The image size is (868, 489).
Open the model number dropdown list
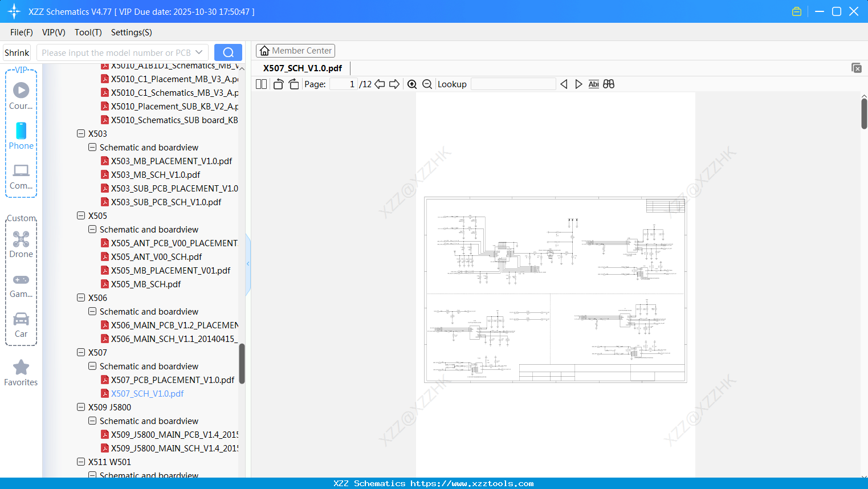point(197,52)
